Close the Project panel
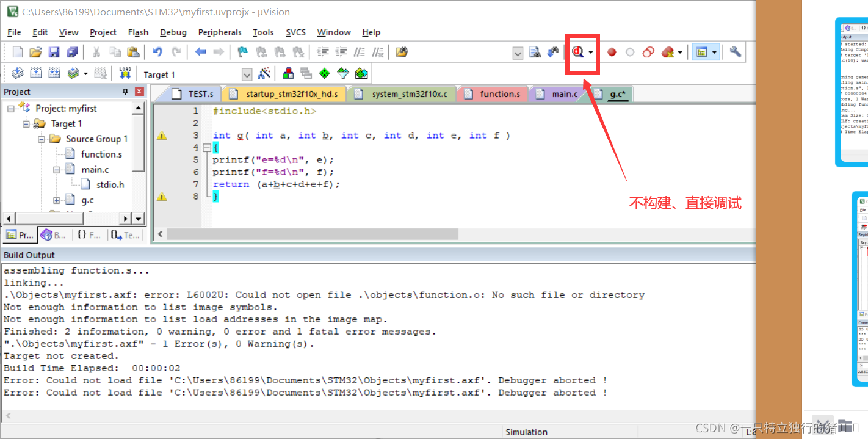868x439 pixels. point(139,92)
